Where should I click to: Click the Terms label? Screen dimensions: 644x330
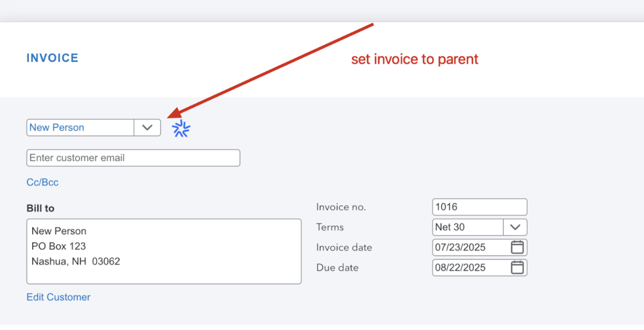(330, 227)
